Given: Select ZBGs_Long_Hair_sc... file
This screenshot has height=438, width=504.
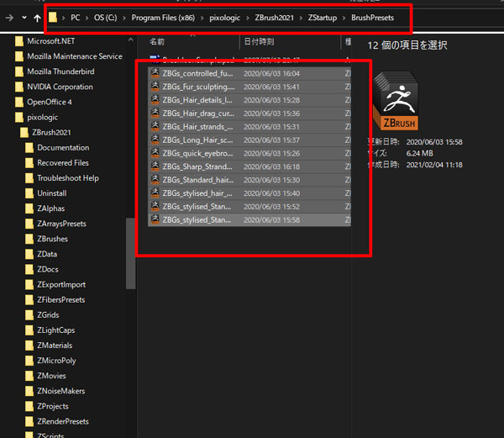Looking at the screenshot, I should 249,140.
